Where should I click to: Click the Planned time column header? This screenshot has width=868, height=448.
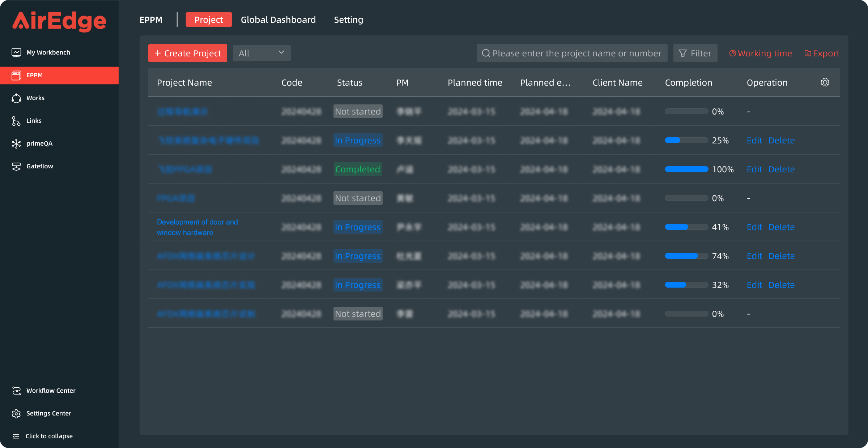point(475,82)
